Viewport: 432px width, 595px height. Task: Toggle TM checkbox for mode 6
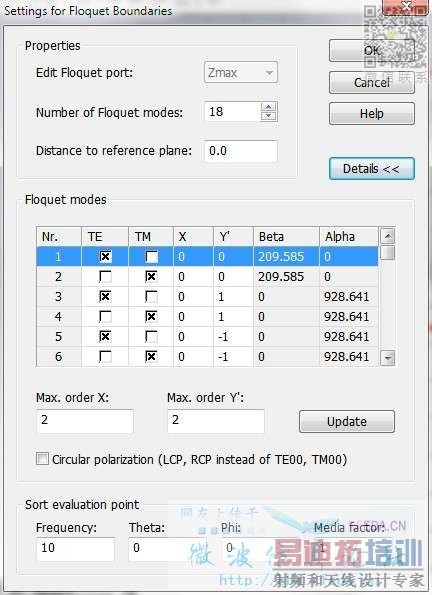151,356
